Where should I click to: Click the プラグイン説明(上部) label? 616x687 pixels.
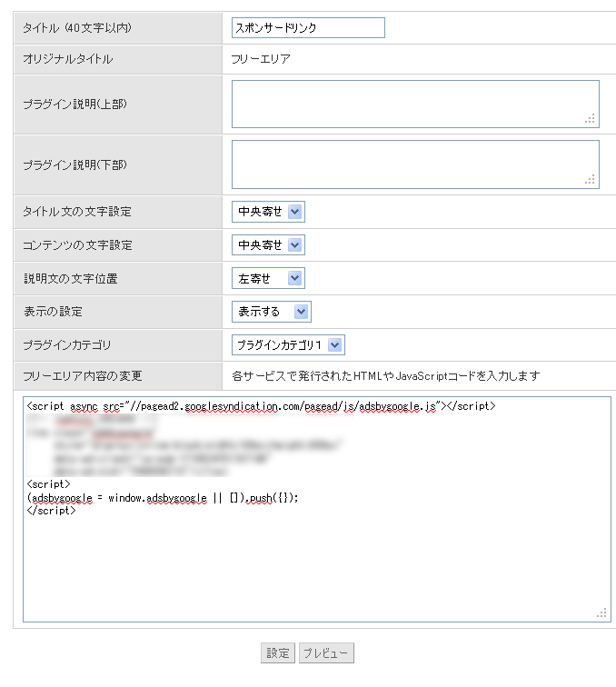[x=75, y=104]
